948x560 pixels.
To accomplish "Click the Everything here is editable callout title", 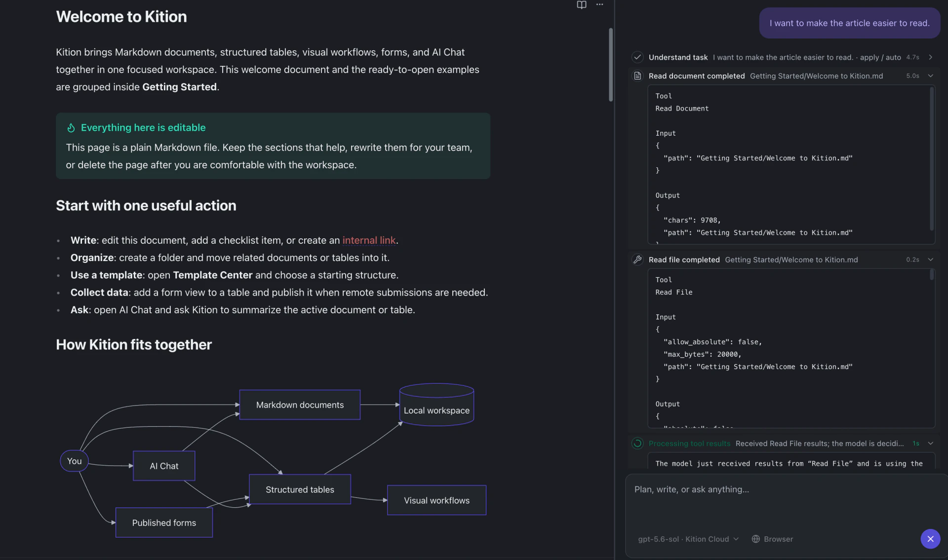I will click(143, 128).
